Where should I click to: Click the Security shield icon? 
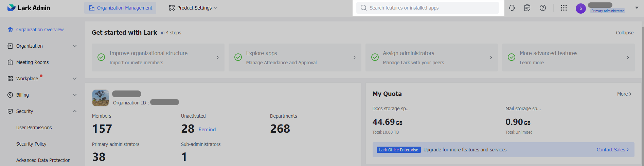10,111
